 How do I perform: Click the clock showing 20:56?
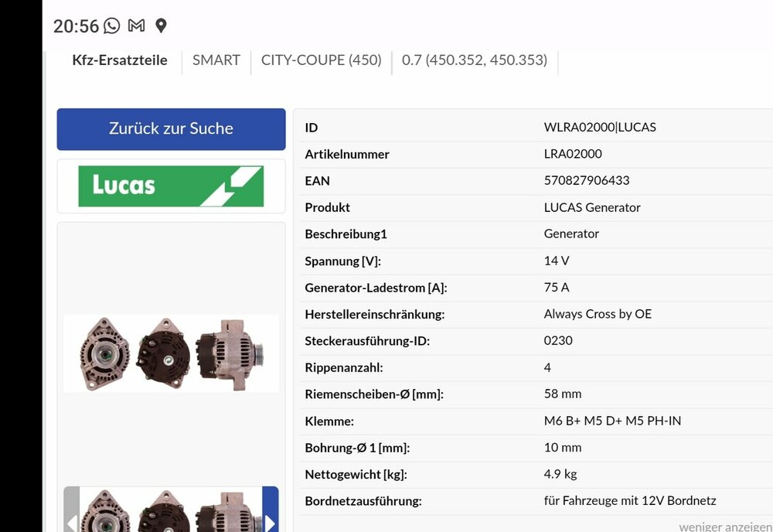(76, 26)
